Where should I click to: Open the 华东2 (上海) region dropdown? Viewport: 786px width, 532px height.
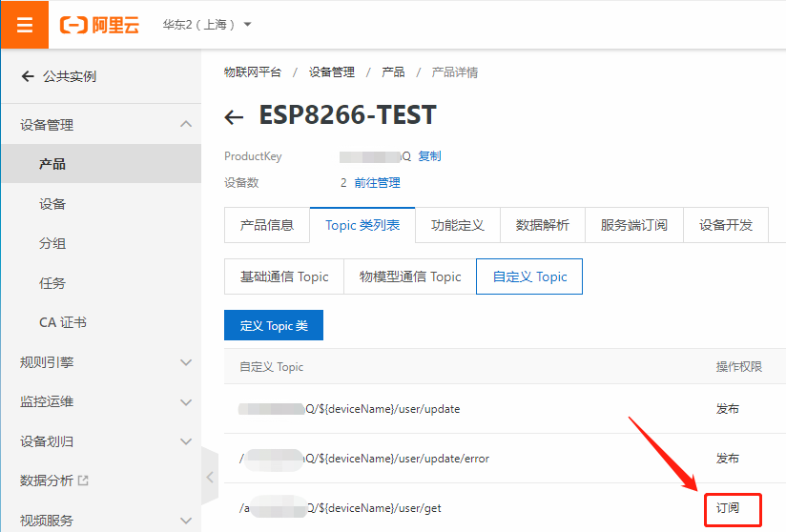(x=207, y=25)
